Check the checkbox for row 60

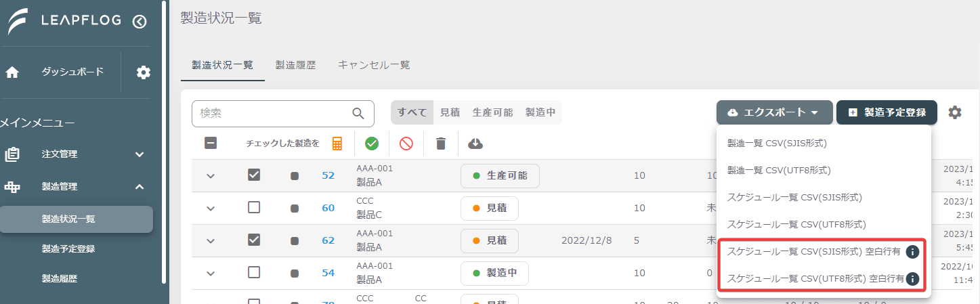254,207
